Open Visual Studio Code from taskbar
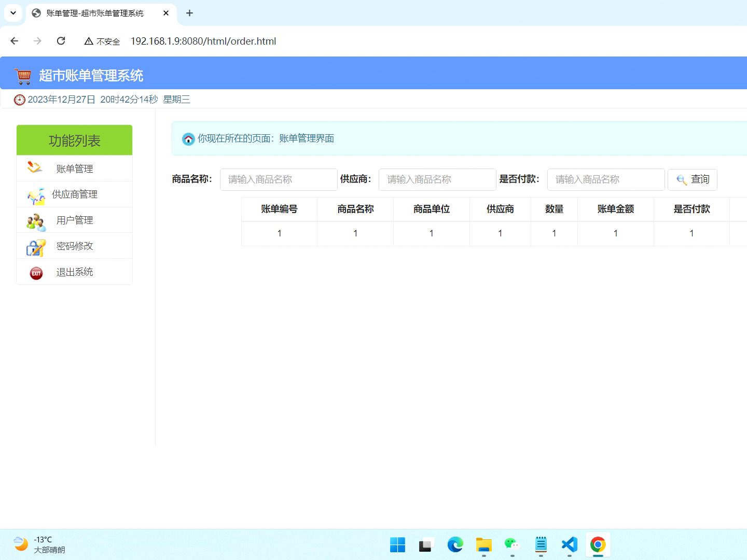 [569, 544]
